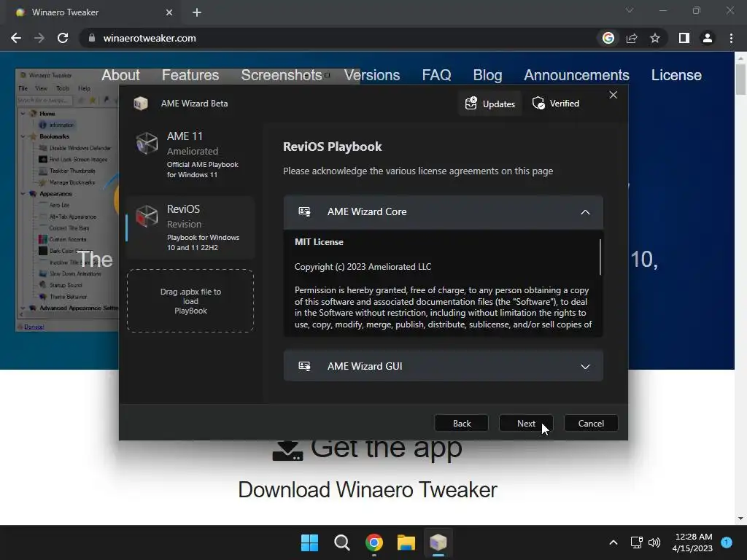Image resolution: width=747 pixels, height=560 pixels.
Task: Close the Winaero Tweaker tab
Action: tap(169, 12)
